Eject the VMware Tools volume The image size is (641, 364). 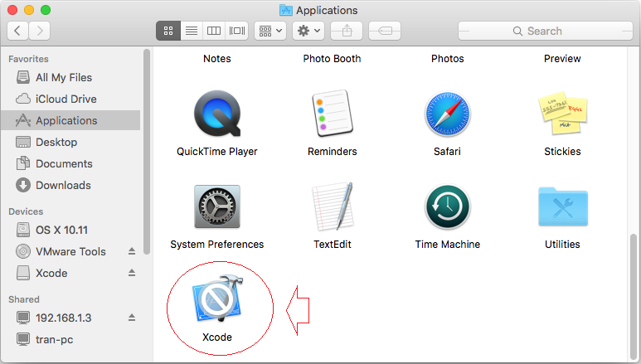[132, 251]
